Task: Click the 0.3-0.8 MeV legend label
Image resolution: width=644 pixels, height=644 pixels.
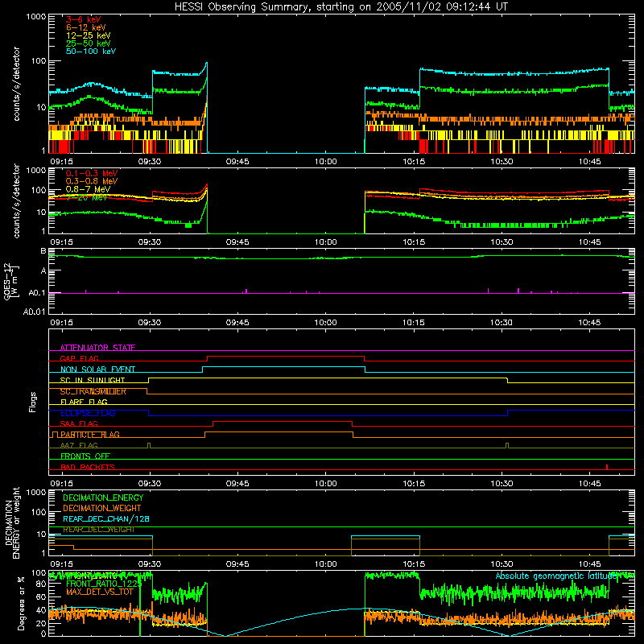Action: pos(92,181)
